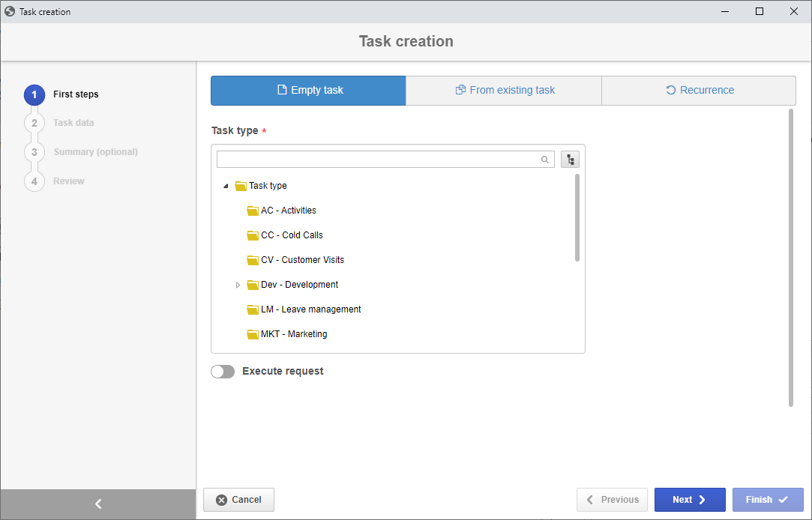Click step 2 circle in wizard
The image size is (812, 520).
point(34,123)
